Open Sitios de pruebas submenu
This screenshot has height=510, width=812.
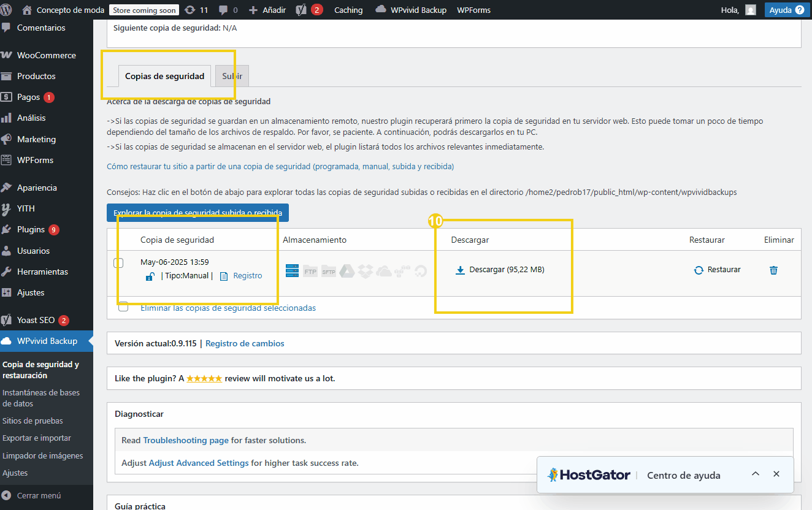[33, 421]
